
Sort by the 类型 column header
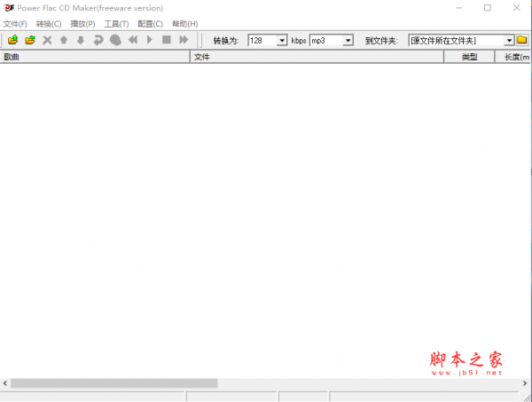coord(469,57)
